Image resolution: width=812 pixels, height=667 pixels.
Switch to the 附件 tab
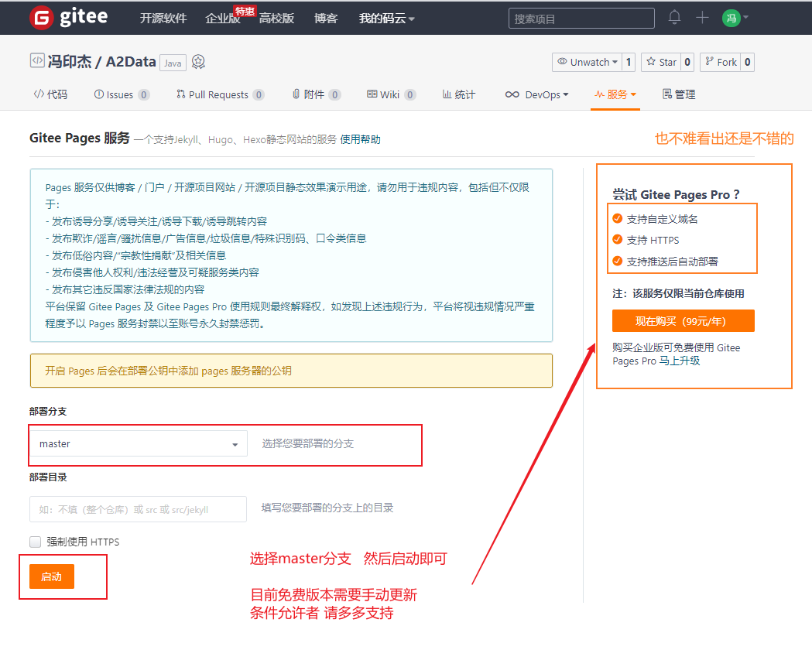pyautogui.click(x=316, y=94)
